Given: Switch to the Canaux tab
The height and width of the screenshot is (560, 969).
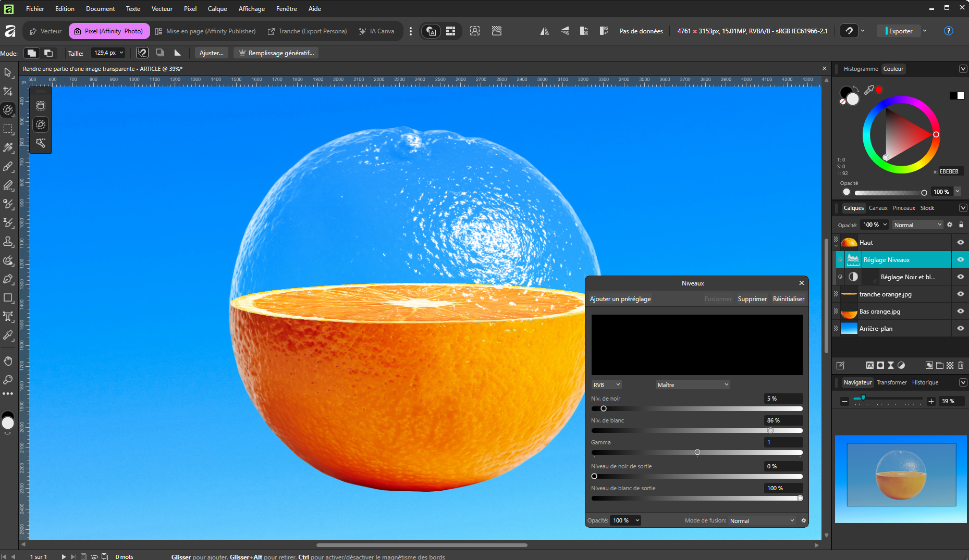Looking at the screenshot, I should [878, 208].
